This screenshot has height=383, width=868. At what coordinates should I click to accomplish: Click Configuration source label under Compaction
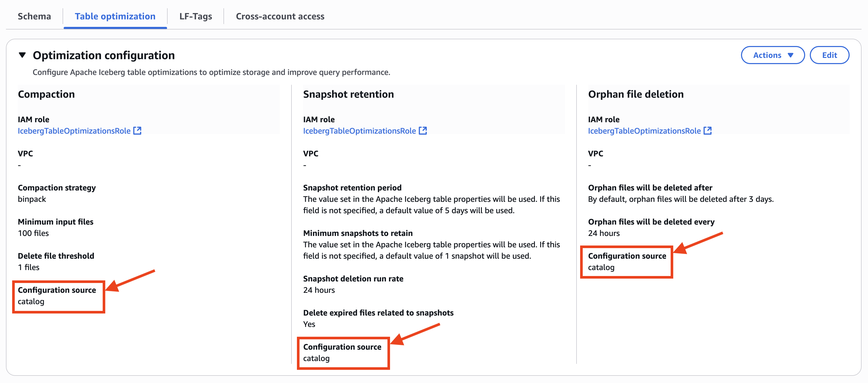pyautogui.click(x=57, y=290)
